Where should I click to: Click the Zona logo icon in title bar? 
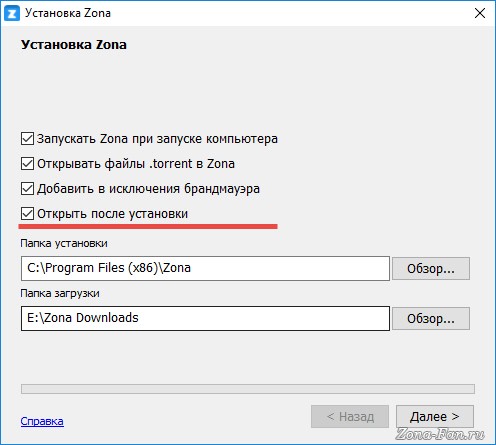(x=12, y=13)
